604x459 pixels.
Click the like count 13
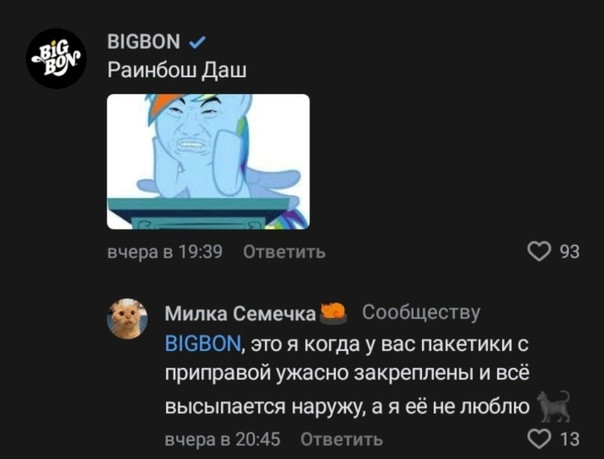(570, 439)
